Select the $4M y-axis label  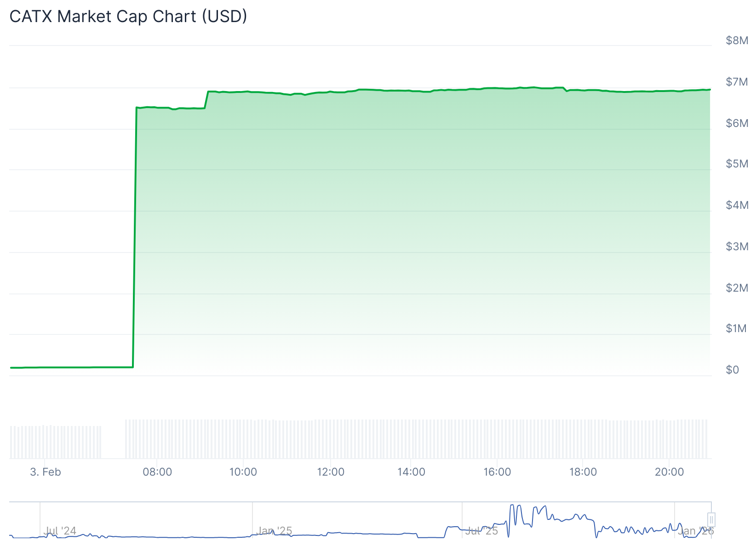click(737, 205)
